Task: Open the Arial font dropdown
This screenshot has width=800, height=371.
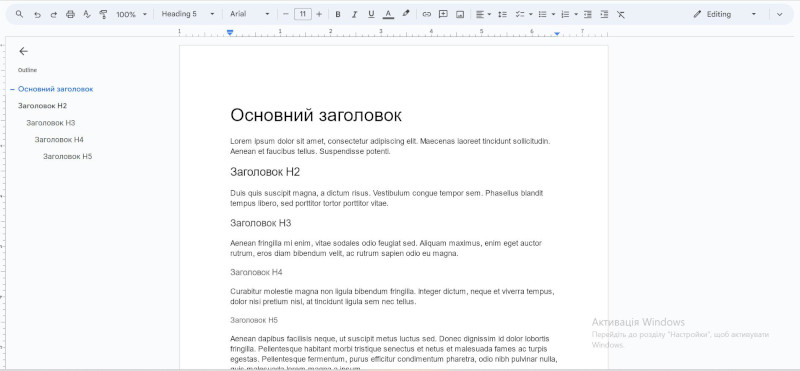Action: pos(249,14)
